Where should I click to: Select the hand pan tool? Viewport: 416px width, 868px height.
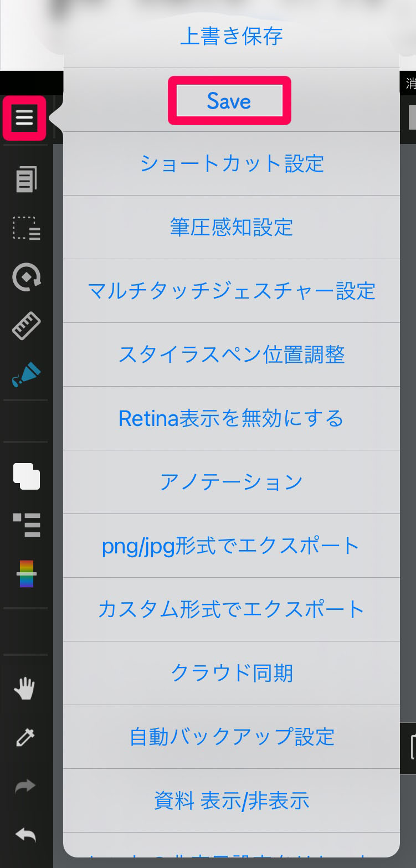pos(25,689)
